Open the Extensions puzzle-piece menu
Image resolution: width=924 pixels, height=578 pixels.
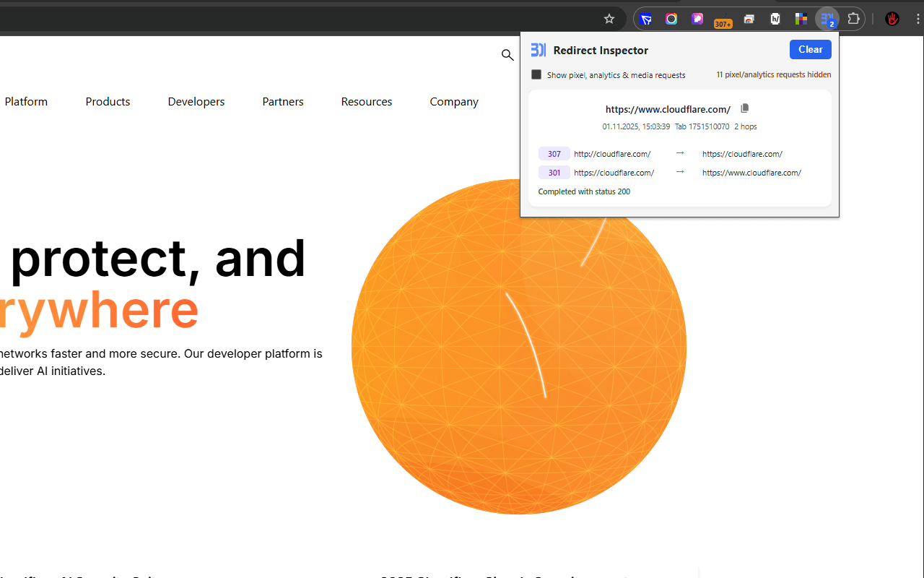coord(853,19)
